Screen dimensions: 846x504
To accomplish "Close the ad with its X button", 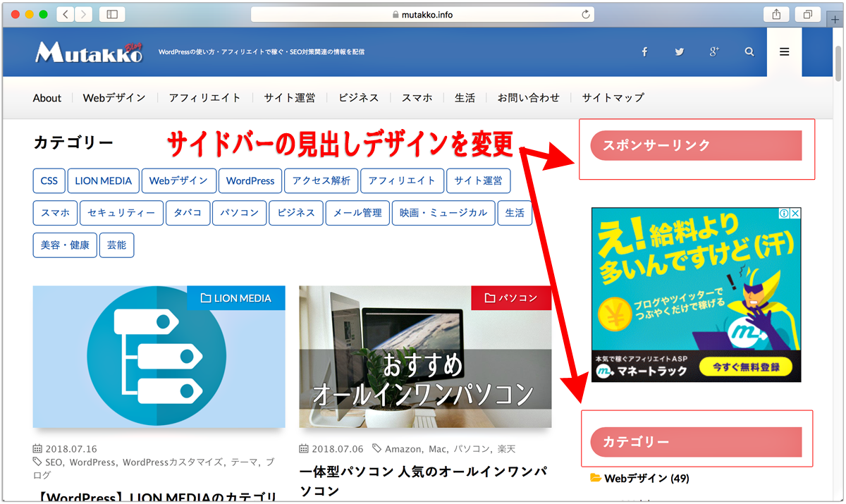I will click(x=795, y=213).
